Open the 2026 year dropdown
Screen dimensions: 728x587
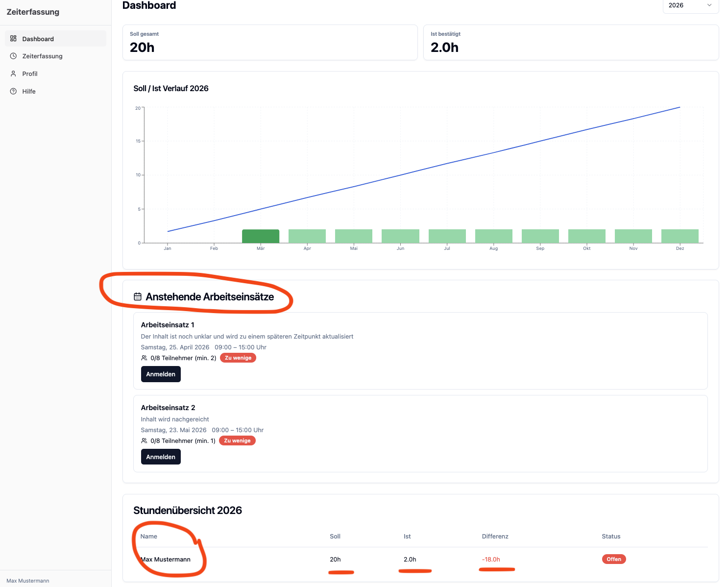pos(690,5)
